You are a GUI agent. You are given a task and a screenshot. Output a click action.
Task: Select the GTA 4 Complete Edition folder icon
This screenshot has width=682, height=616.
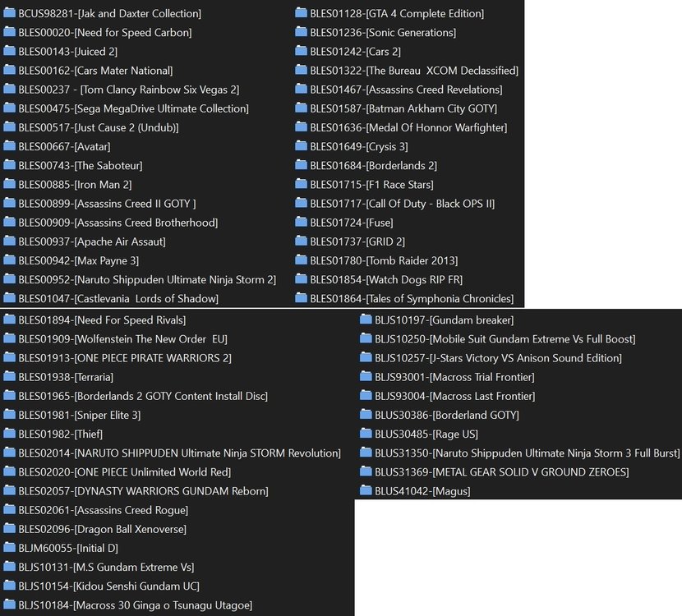(301, 13)
